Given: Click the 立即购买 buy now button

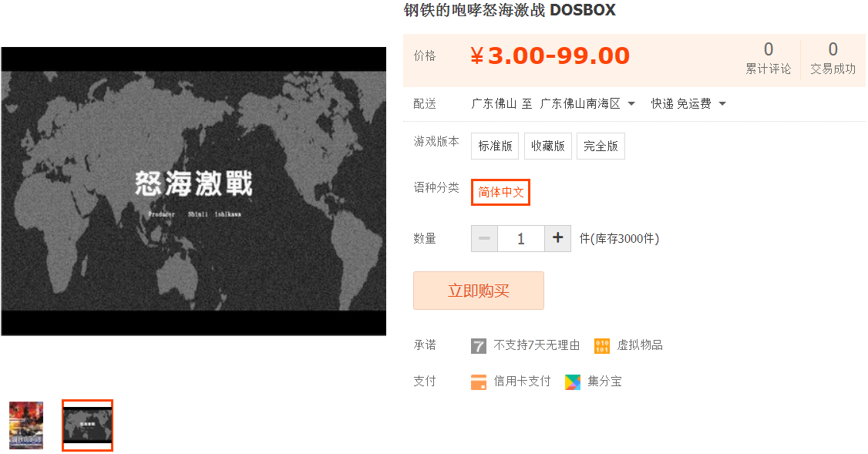Looking at the screenshot, I should (478, 291).
